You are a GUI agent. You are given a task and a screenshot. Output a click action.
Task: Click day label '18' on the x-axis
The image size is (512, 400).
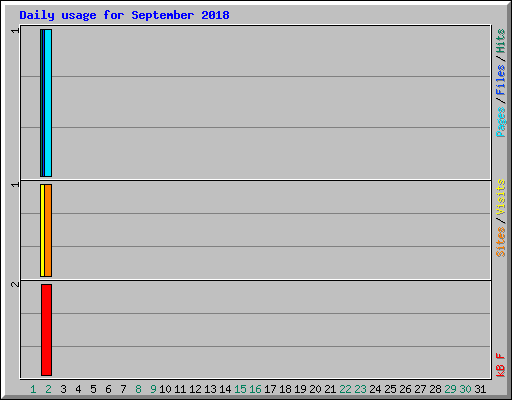pyautogui.click(x=285, y=389)
